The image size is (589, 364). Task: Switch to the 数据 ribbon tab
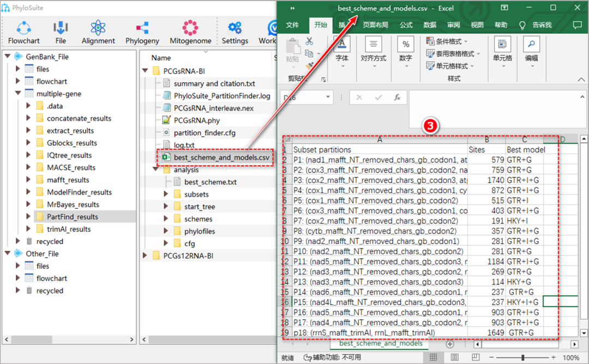(430, 25)
